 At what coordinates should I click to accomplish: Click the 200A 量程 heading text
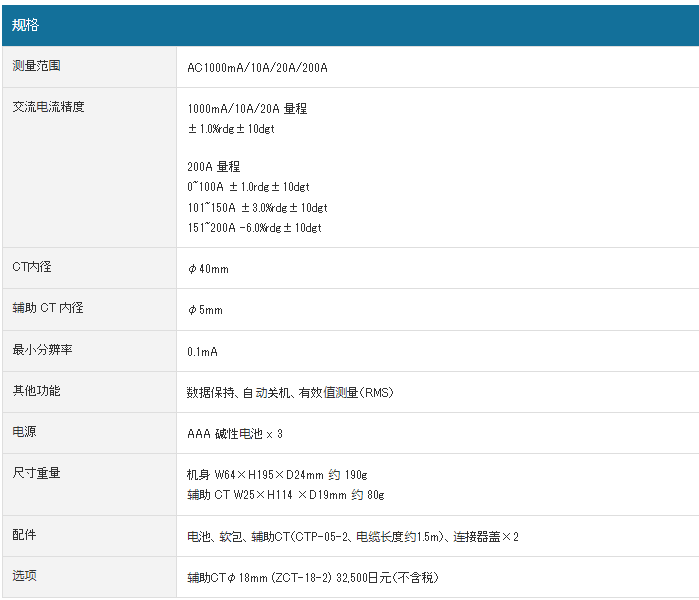(x=214, y=167)
